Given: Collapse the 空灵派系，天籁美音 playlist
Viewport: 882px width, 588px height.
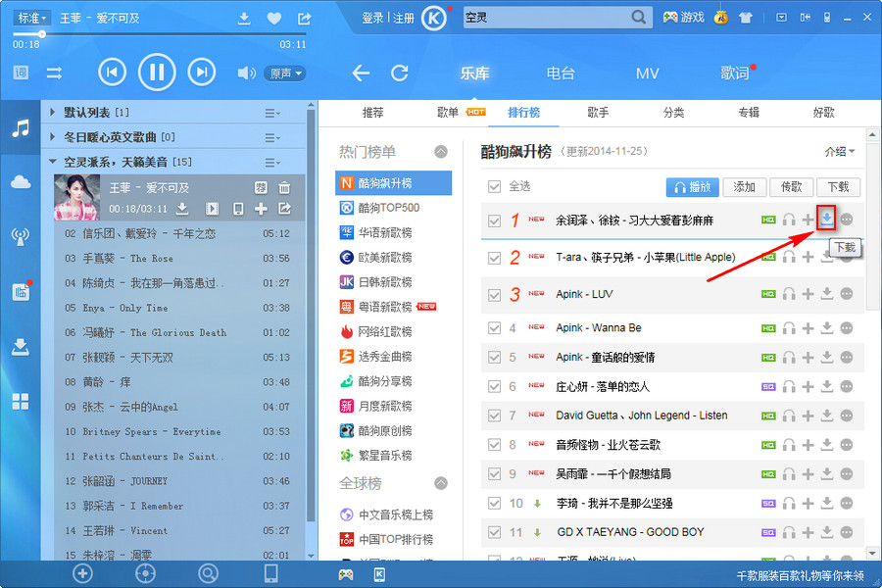Looking at the screenshot, I should (x=53, y=162).
